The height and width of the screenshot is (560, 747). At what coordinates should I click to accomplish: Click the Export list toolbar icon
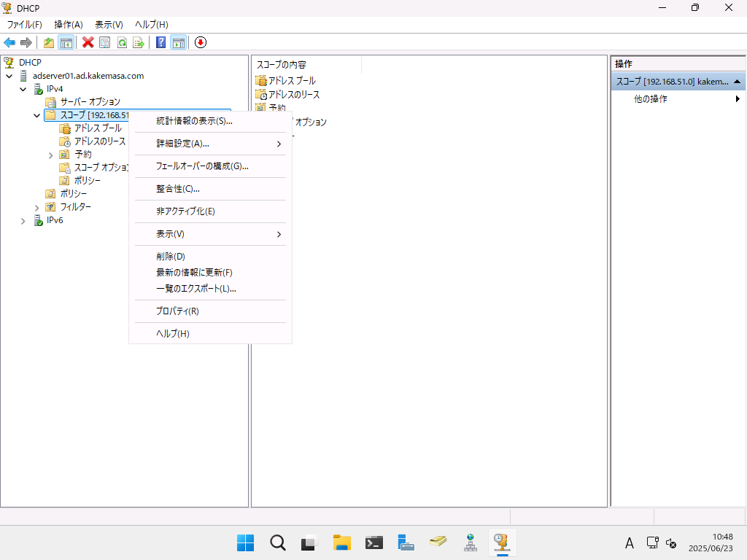(139, 42)
